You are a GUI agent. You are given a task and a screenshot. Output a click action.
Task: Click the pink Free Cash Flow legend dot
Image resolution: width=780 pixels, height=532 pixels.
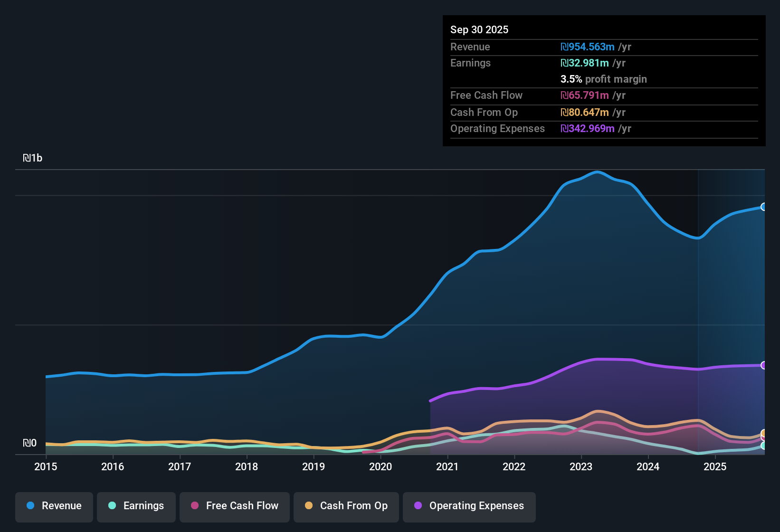(195, 506)
